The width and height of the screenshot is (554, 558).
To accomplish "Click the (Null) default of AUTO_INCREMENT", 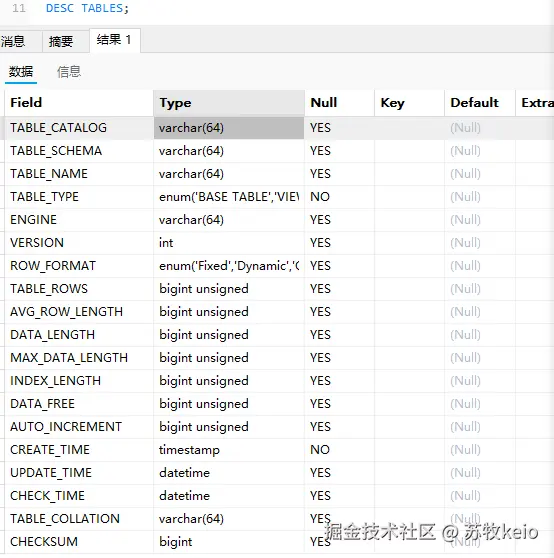I will (480, 427).
